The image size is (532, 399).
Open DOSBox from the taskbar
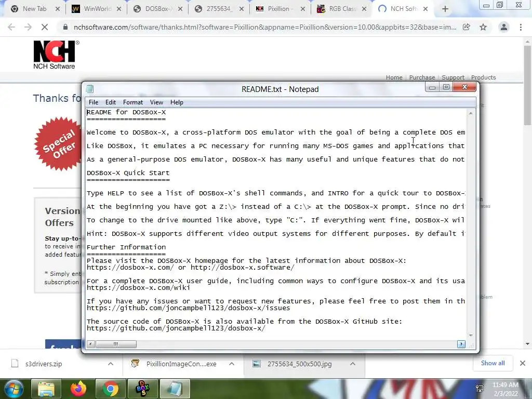(x=142, y=389)
